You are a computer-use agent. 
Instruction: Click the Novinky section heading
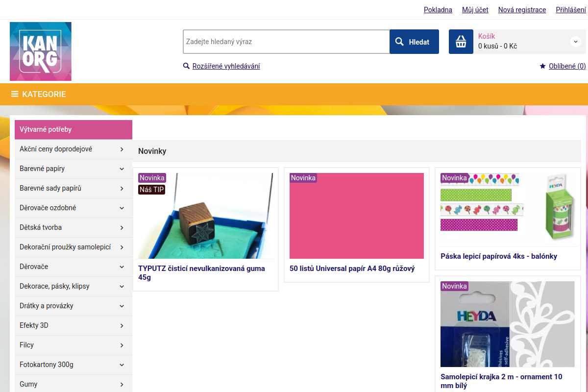point(152,151)
